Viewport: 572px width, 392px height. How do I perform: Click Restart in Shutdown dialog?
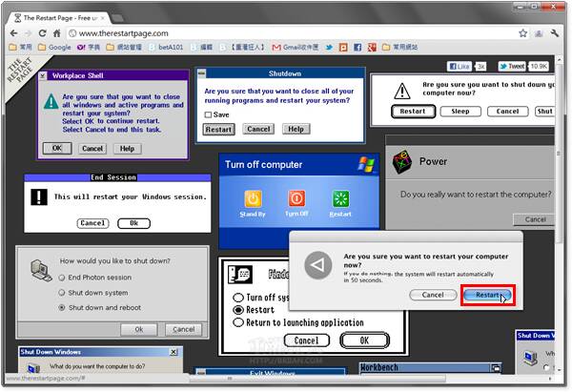tap(218, 129)
